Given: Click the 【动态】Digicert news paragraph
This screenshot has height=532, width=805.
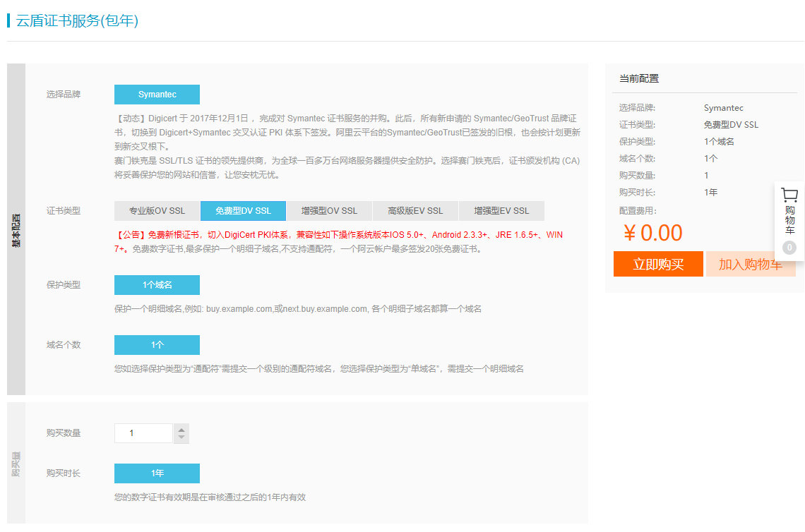Looking at the screenshot, I should point(347,133).
